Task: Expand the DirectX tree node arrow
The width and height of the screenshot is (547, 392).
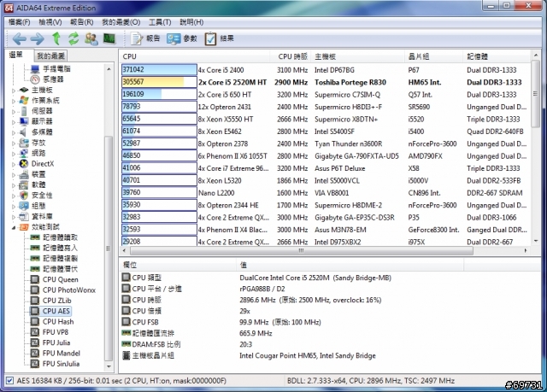Action: pos(14,164)
